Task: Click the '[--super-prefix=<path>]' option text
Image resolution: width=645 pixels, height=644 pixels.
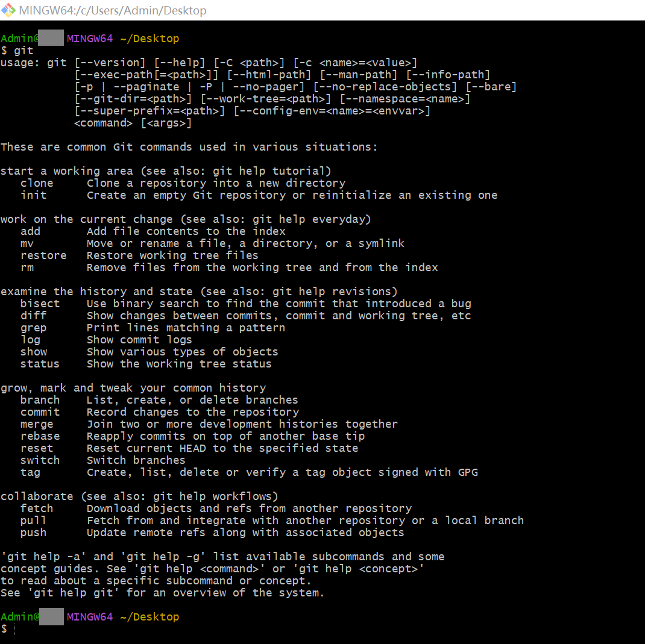Action: 149,111
